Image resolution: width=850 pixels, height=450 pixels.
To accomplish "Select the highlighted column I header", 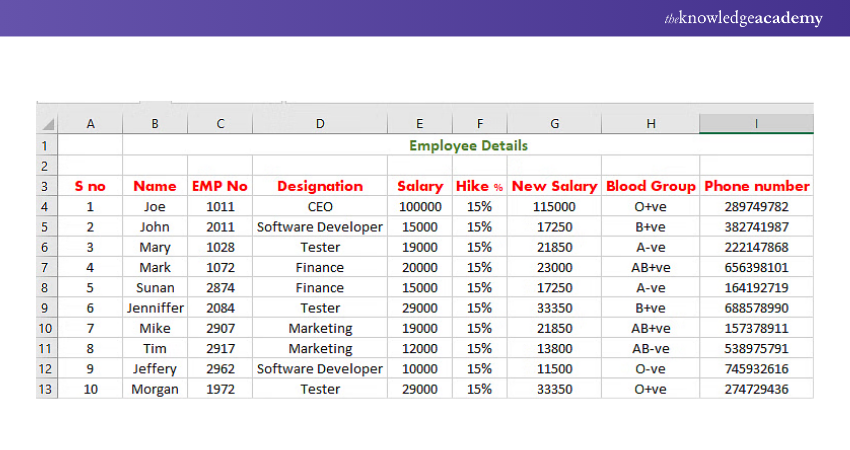I will coord(756,124).
